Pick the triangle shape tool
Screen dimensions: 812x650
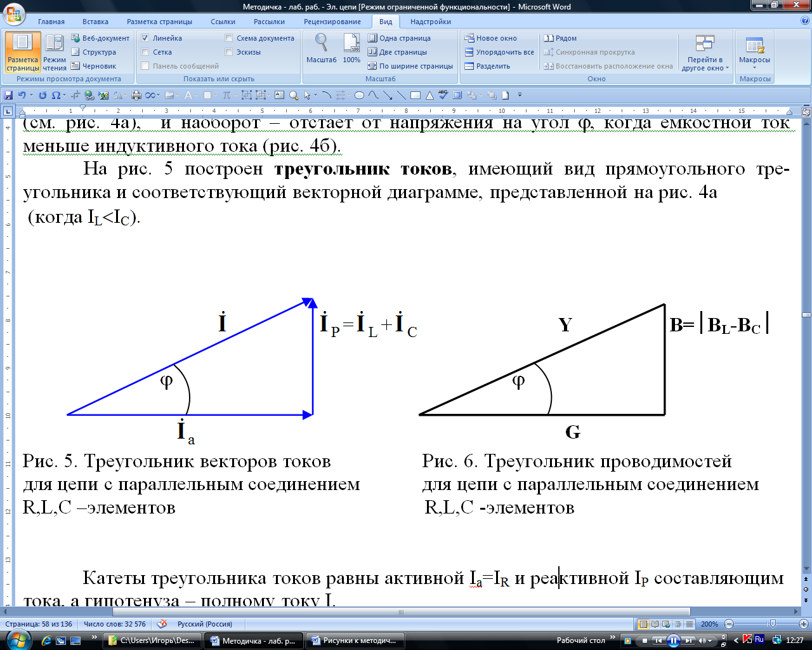pos(429,95)
